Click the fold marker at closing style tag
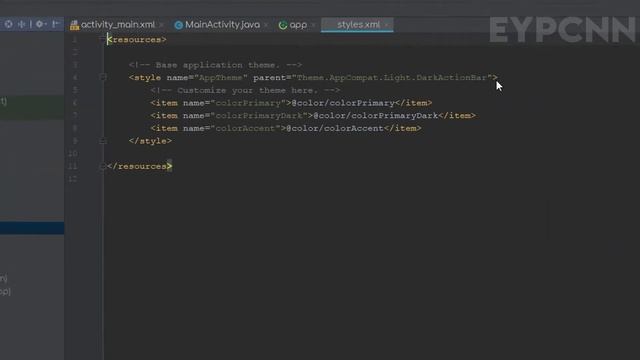640x360 pixels. [x=103, y=141]
